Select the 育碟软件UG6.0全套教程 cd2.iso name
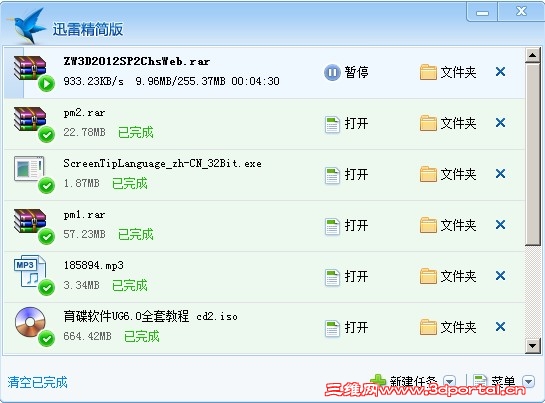Screen dimensions: 545x403 [x=151, y=316]
